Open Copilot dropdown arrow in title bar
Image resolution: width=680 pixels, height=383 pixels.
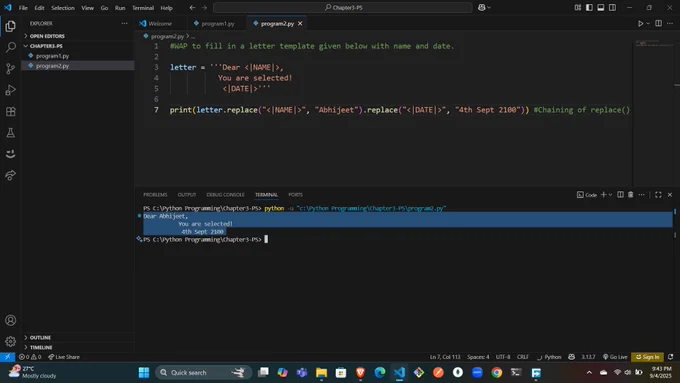(x=489, y=7)
